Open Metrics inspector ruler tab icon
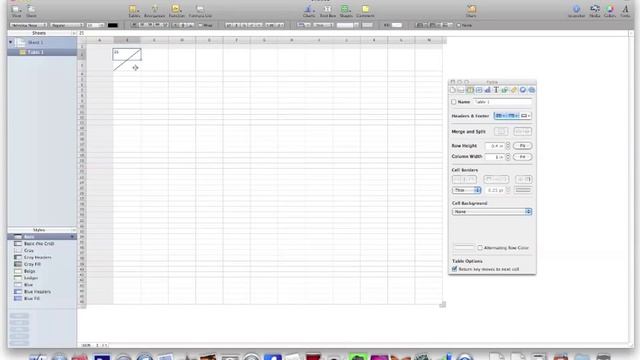 coord(514,90)
